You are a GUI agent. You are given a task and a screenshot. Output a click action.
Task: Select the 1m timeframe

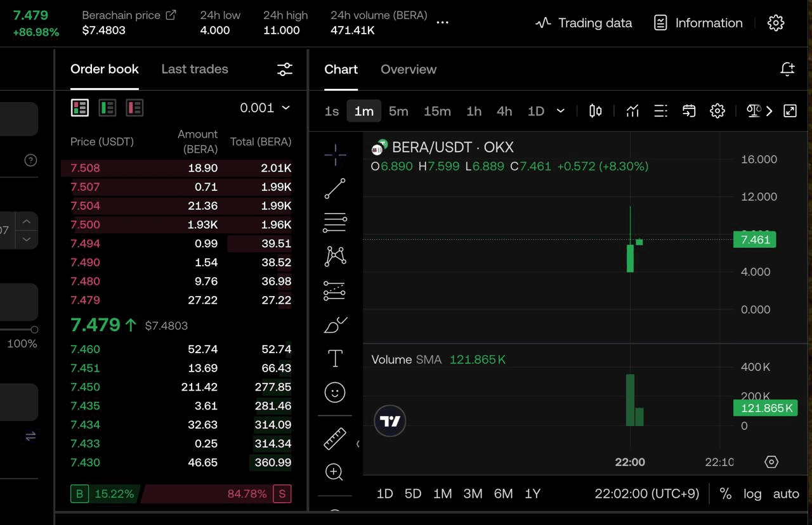(364, 111)
